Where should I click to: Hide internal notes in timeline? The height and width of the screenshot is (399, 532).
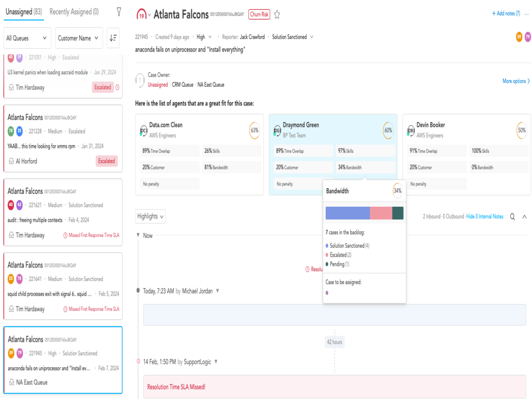click(484, 217)
